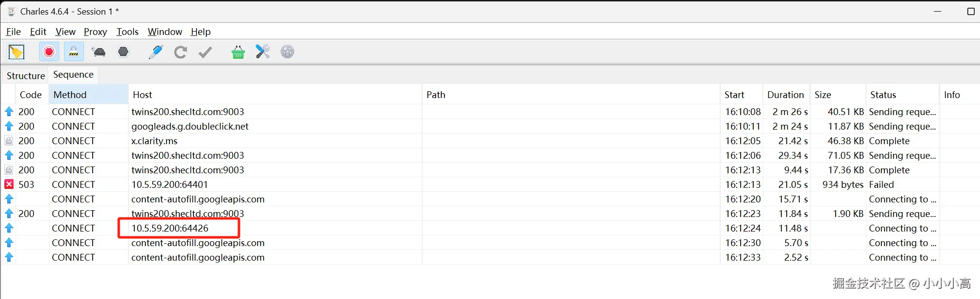Click the green shopping basket icon
980x299 pixels.
pyautogui.click(x=238, y=52)
